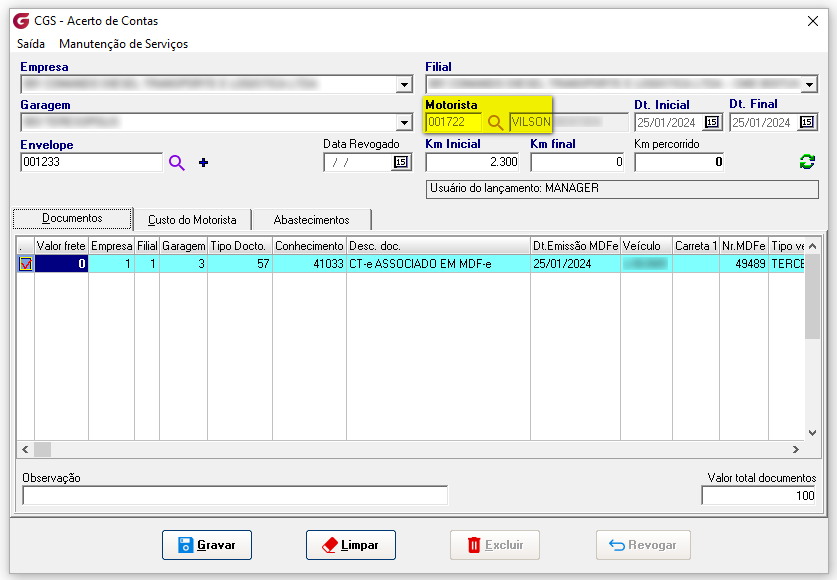Click the Conhecimento column header
Image resolution: width=837 pixels, height=580 pixels.
tap(309, 246)
